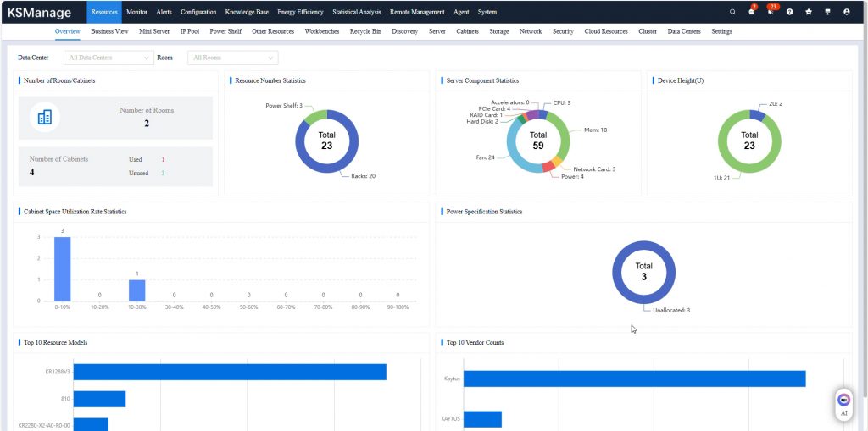Open the AI assistant floating button
Viewport: 868px width, 431px height.
pos(843,403)
